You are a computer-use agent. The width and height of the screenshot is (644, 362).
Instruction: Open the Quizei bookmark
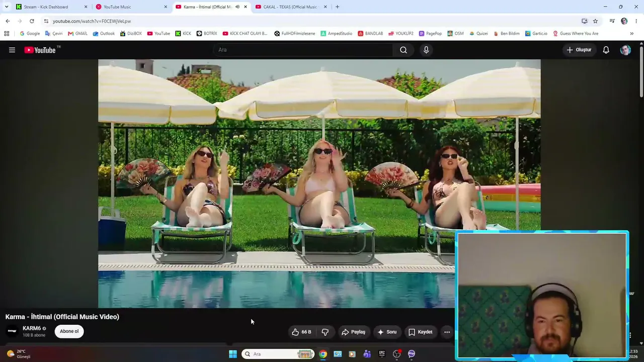pos(478,34)
